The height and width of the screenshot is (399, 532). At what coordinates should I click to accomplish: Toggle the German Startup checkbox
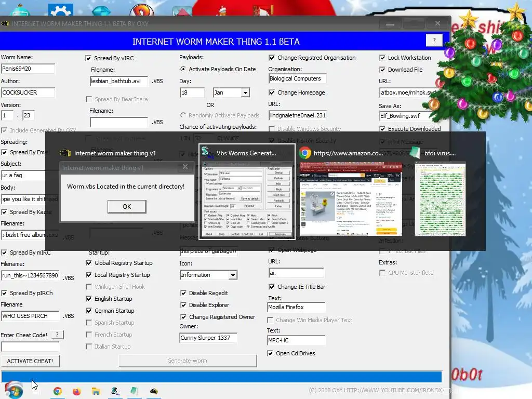(89, 311)
